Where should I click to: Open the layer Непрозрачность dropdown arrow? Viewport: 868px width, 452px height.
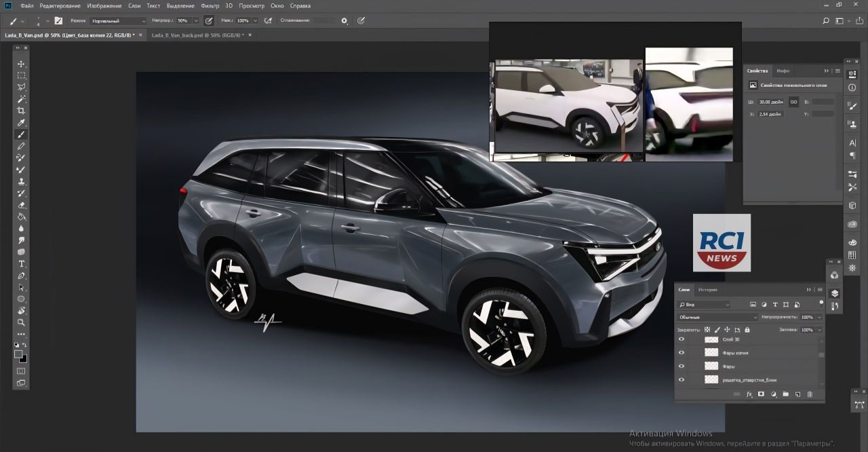(x=820, y=317)
